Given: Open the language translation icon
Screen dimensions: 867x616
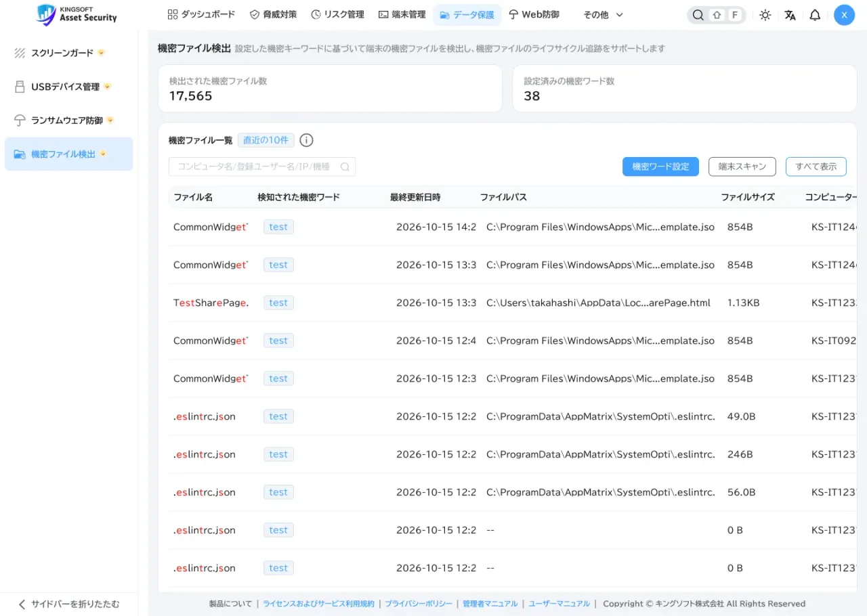Looking at the screenshot, I should (790, 15).
